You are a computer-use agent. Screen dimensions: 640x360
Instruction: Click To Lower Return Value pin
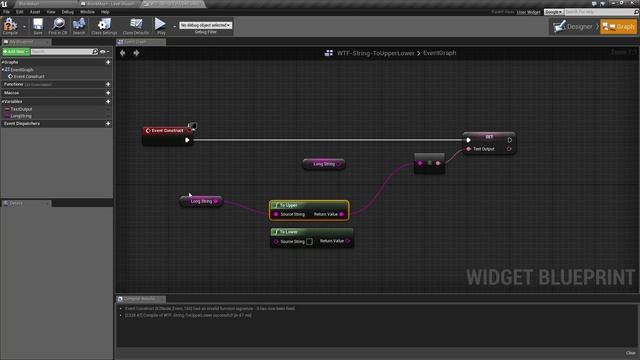pos(348,241)
